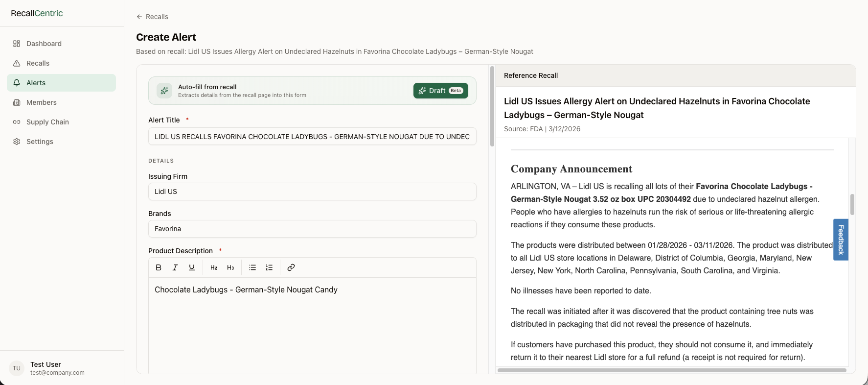Screen dimensions: 868x385
Task: Click the Supply Chain link icon
Action: [x=17, y=122]
